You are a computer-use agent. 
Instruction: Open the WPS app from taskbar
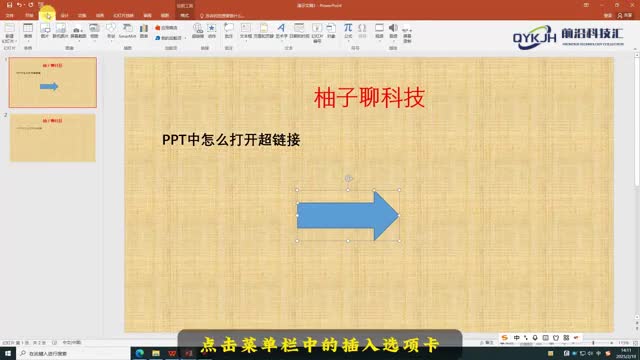tap(172, 353)
